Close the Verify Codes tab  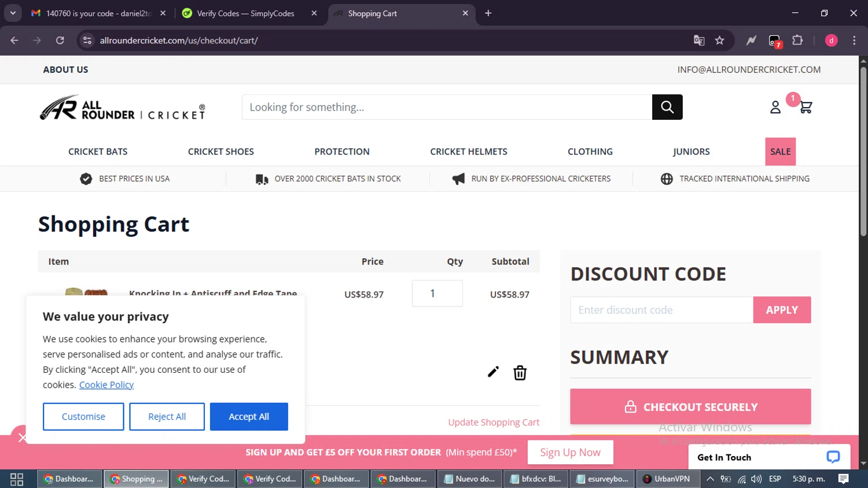[314, 13]
